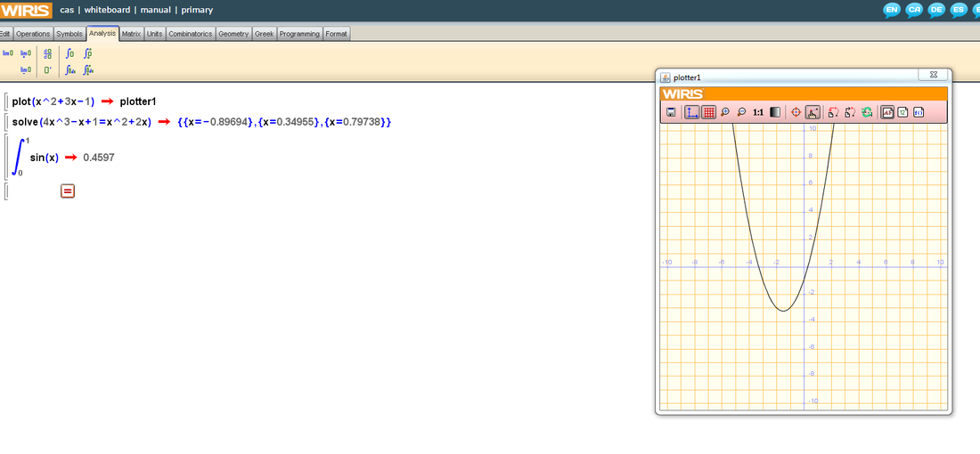Toggle the red grid display button

(x=709, y=112)
